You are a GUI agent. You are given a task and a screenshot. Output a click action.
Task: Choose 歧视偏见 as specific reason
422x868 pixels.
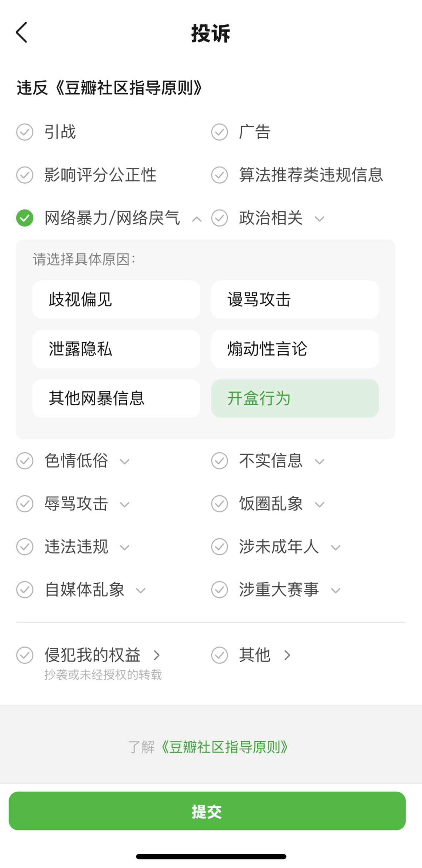(116, 300)
